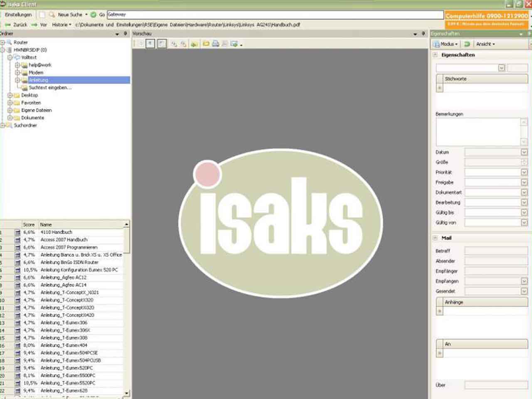Collapse the Eigenschaften section
Image resolution: width=532 pixels, height=399 pixels.
(x=435, y=55)
